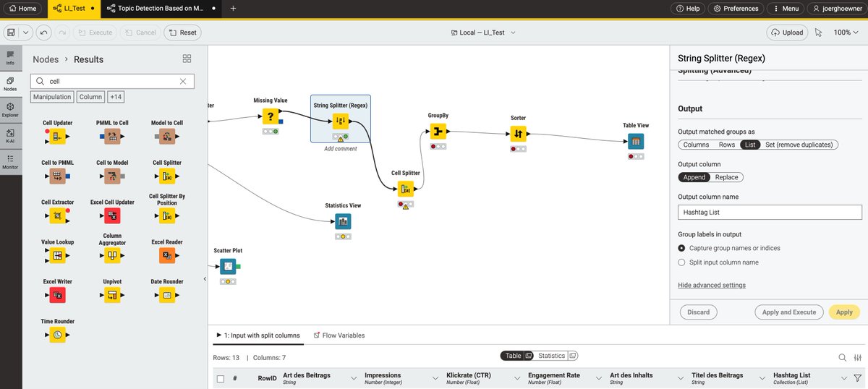Collapse the node repository side panel
The height and width of the screenshot is (389, 868).
tap(204, 278)
